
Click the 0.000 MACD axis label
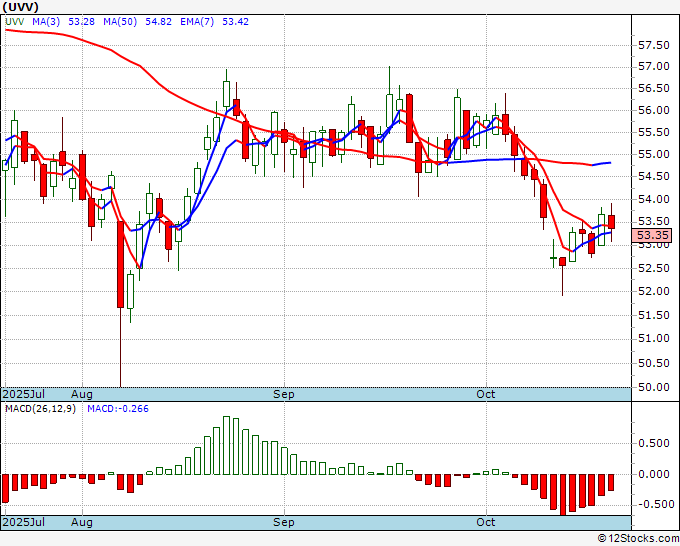click(x=654, y=474)
